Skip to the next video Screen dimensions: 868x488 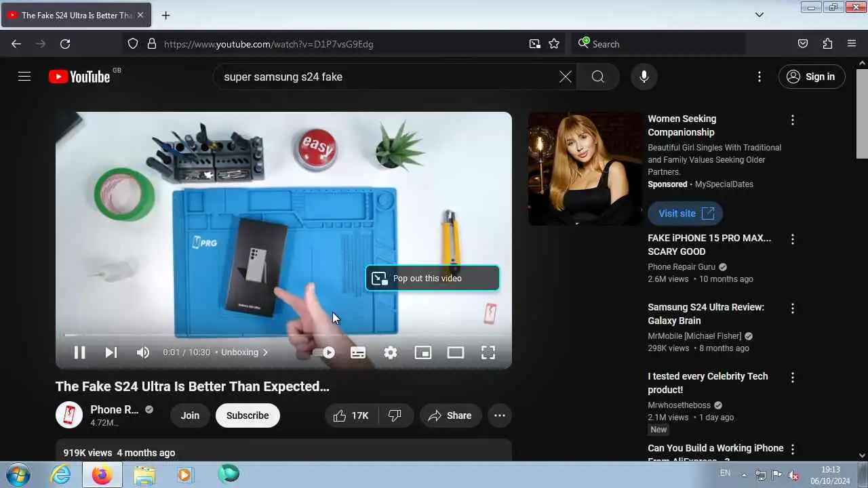(111, 352)
